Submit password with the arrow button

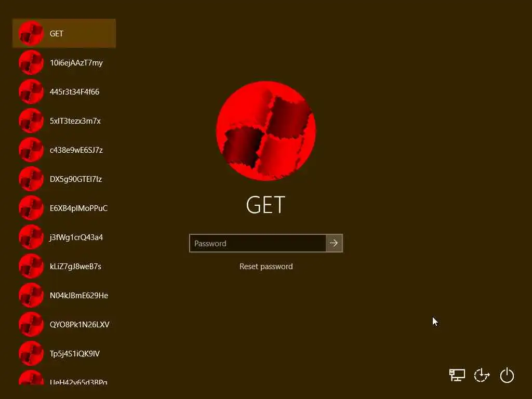(x=334, y=243)
